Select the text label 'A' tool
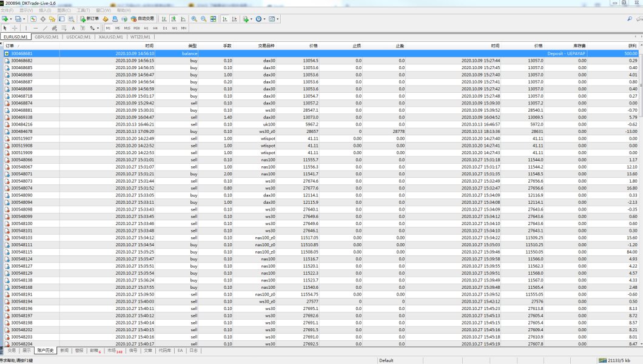 [x=73, y=28]
